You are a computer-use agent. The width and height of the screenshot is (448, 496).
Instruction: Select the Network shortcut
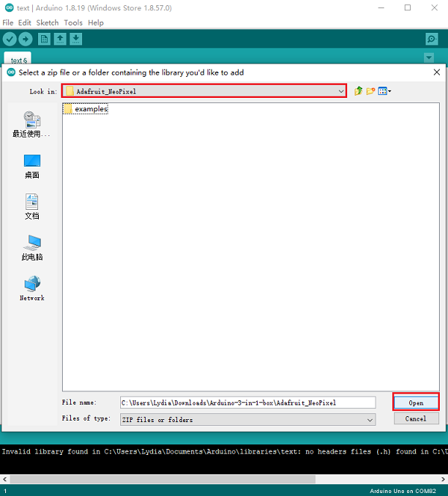tap(31, 288)
